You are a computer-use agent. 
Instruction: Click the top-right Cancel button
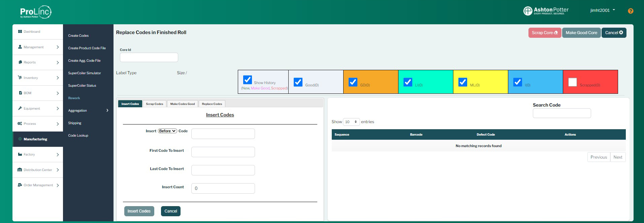coord(614,33)
